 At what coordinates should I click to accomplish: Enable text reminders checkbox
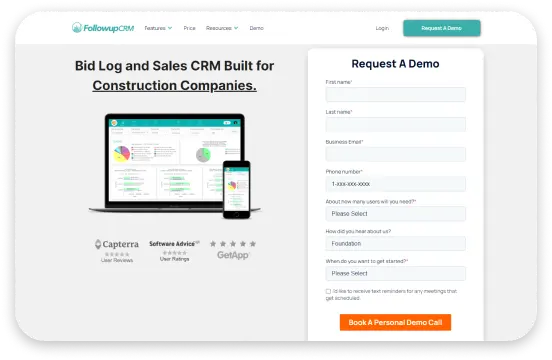328,291
